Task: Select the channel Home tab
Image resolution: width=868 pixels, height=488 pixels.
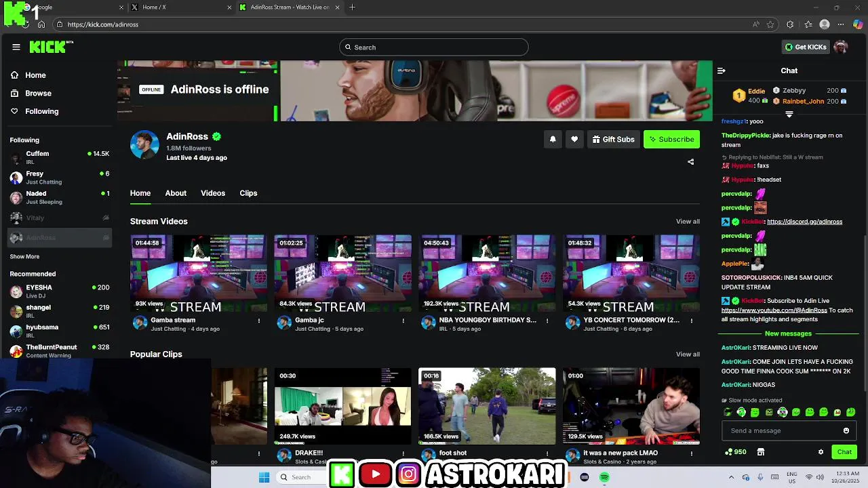Action: coord(140,193)
